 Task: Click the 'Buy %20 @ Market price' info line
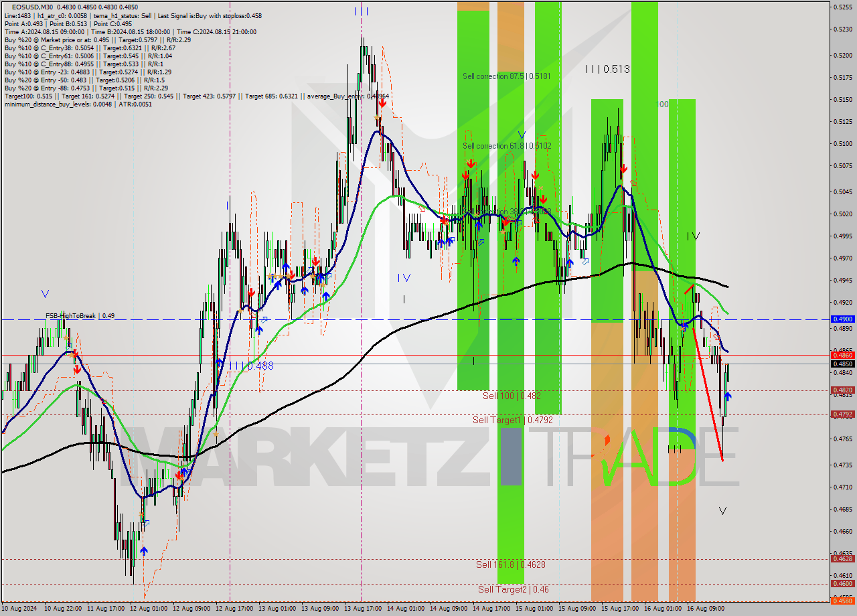[98, 40]
